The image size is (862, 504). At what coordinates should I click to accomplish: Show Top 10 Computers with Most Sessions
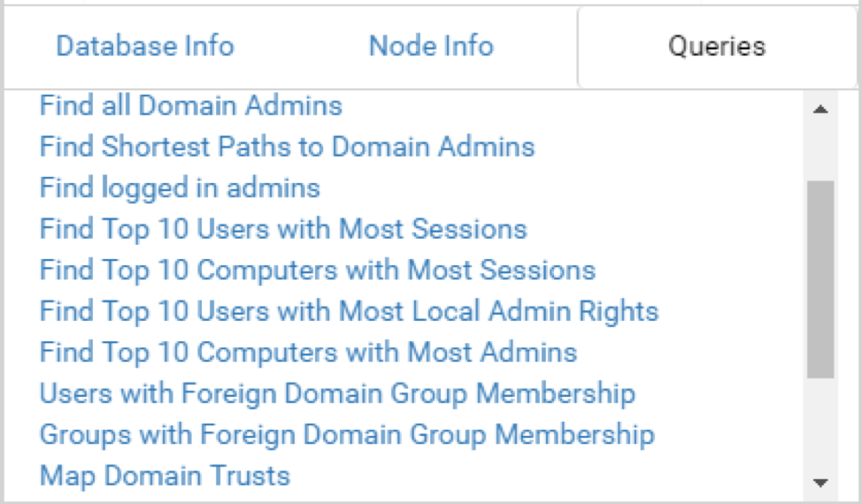tap(318, 270)
